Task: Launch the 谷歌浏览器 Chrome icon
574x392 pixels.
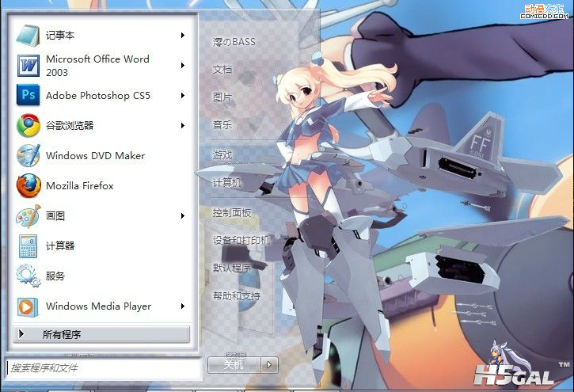Action: tap(29, 126)
